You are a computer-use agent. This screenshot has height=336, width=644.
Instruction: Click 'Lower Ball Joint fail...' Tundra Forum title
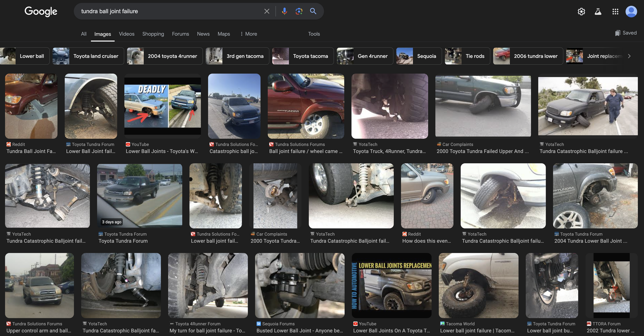click(91, 151)
